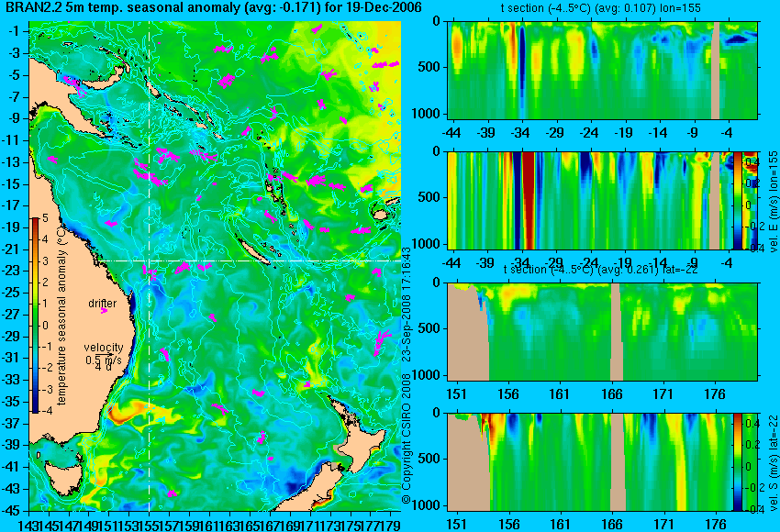Screen dimensions: 780x532
Task: Select the temperature seasonal anomaly color bar
Action: [x=36, y=316]
